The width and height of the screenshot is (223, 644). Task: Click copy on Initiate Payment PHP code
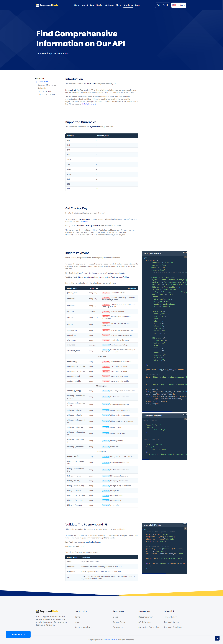click(x=185, y=252)
